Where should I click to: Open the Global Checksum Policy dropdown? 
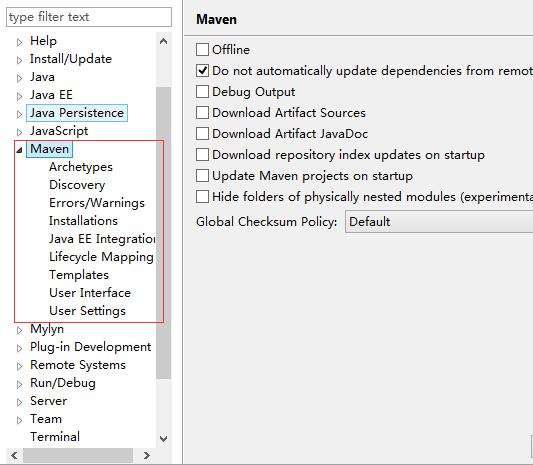pos(439,222)
